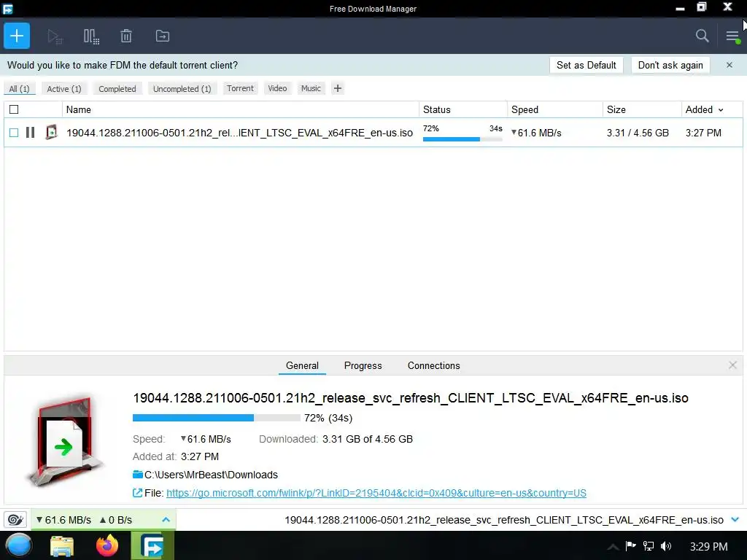Select the truncated ISO file name in list

(x=239, y=133)
